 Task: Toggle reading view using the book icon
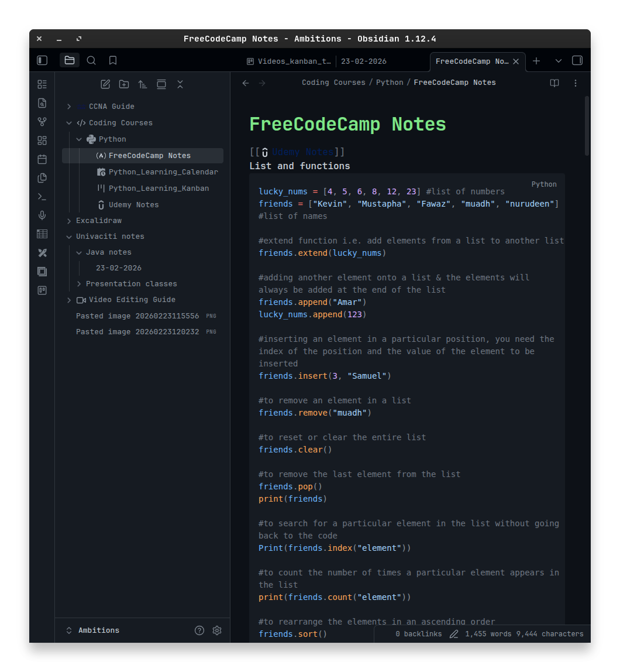coord(554,83)
